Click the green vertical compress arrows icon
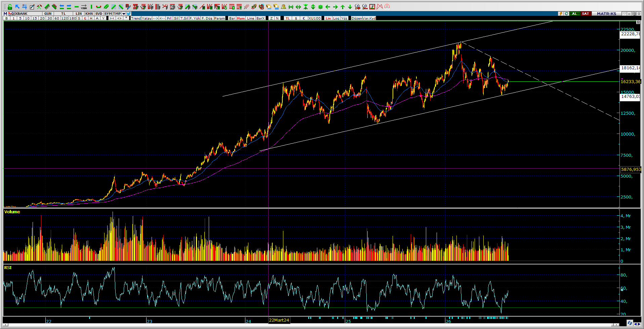Viewport: 644px width, 329px height. pos(306,7)
